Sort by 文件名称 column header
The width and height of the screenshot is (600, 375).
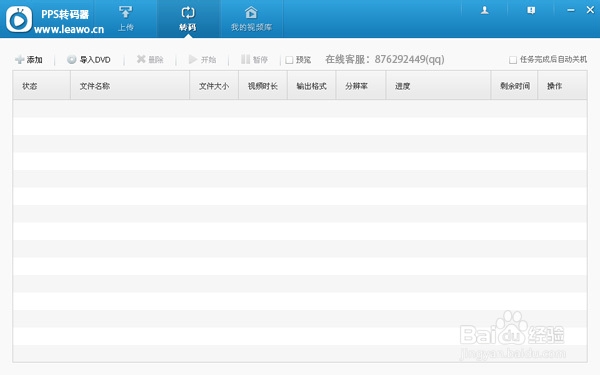pos(130,85)
